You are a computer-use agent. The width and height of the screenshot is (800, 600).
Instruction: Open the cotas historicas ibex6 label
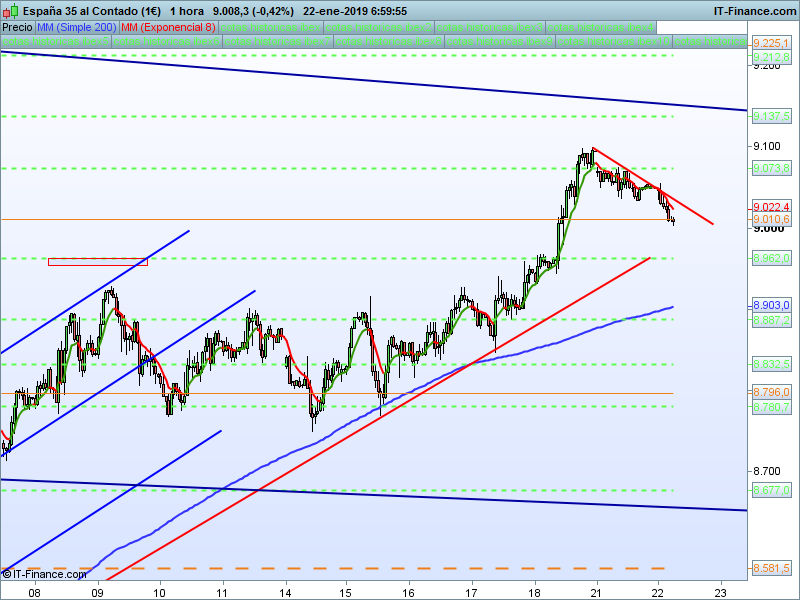pyautogui.click(x=166, y=41)
